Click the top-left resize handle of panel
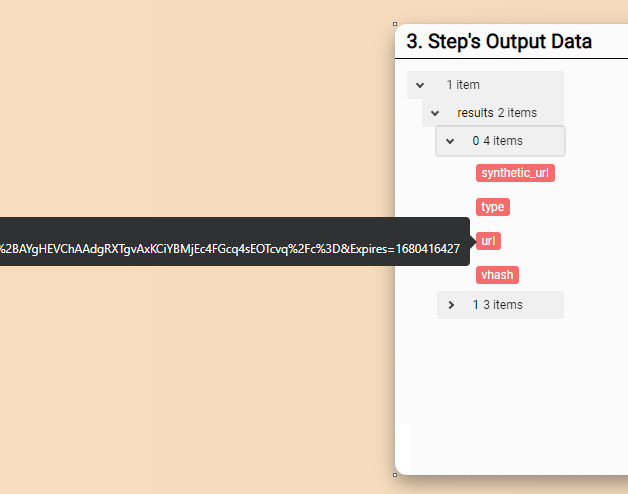628x494 pixels. [396, 25]
